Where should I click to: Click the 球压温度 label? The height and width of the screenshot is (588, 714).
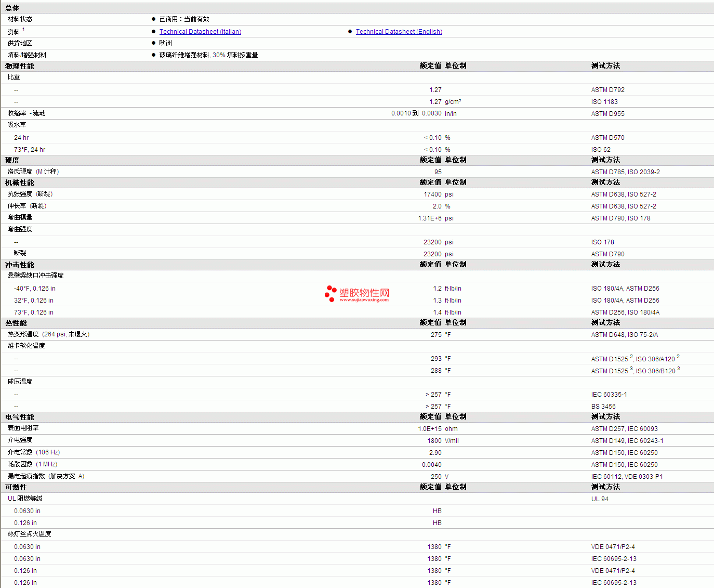(20, 382)
